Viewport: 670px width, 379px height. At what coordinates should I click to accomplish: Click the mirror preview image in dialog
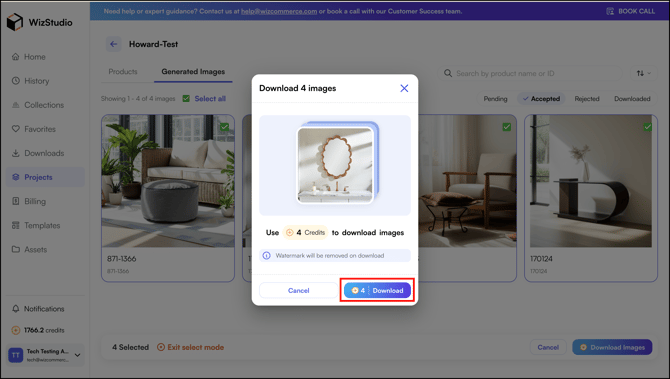pos(335,165)
